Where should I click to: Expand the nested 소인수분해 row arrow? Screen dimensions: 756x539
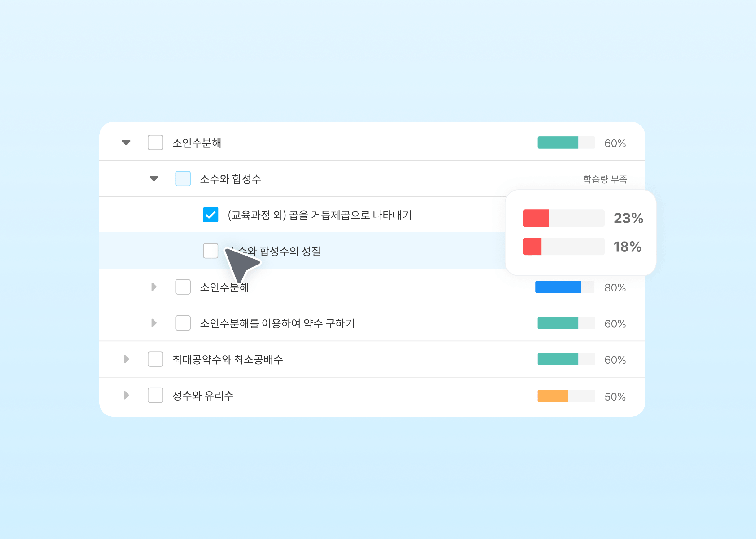pyautogui.click(x=154, y=287)
